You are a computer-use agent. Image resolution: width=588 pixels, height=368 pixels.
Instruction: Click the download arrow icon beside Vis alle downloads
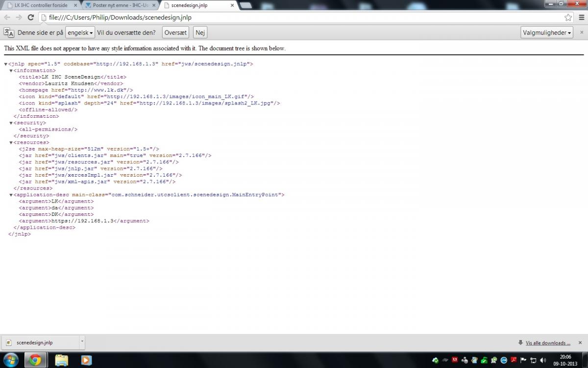click(x=520, y=343)
